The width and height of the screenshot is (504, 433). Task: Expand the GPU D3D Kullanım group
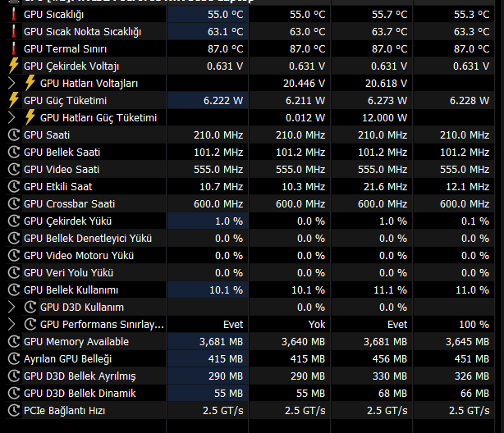pyautogui.click(x=11, y=307)
